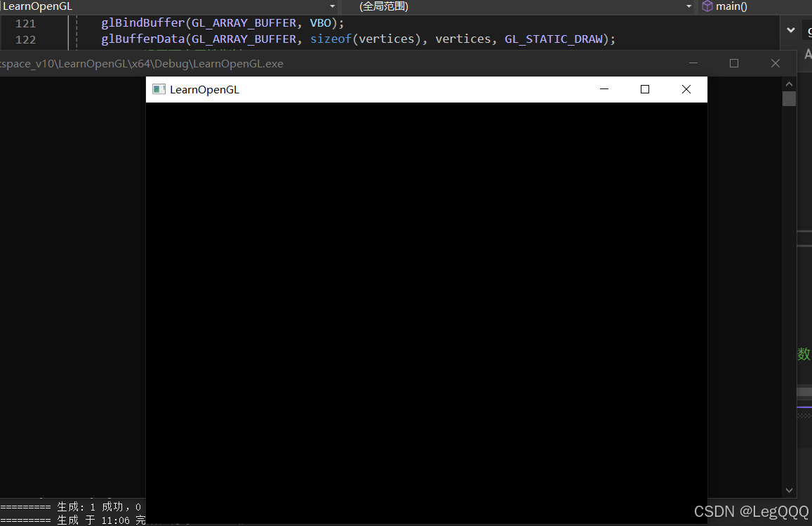This screenshot has width=812, height=526.
Task: Minimize the LearnOpenGL render window
Action: [x=604, y=89]
